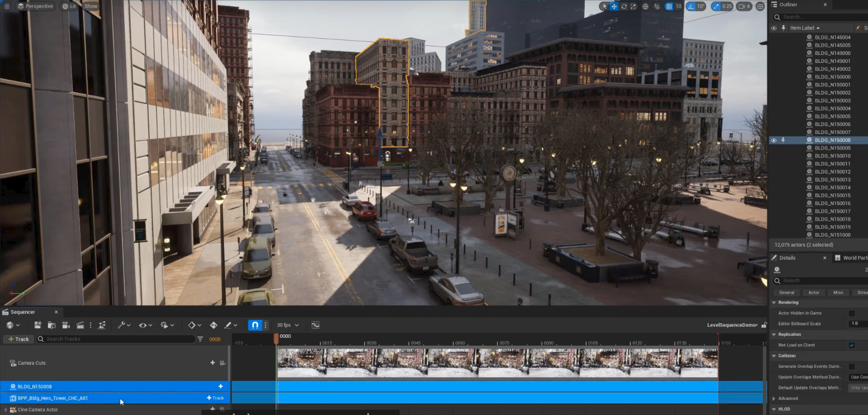Viewport: 868px width, 415px height.
Task: Select the scale transform gizmo tool
Action: pos(633,6)
